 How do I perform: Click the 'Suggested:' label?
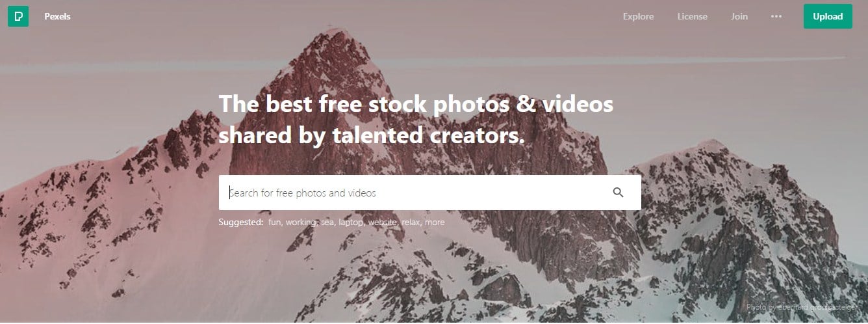click(241, 223)
